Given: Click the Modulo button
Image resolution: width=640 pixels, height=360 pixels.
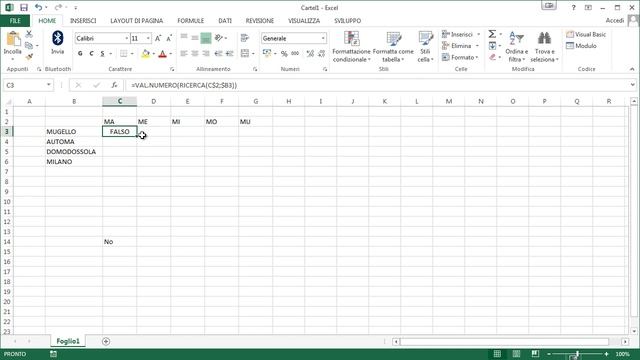Looking at the screenshot, I should click(582, 46).
